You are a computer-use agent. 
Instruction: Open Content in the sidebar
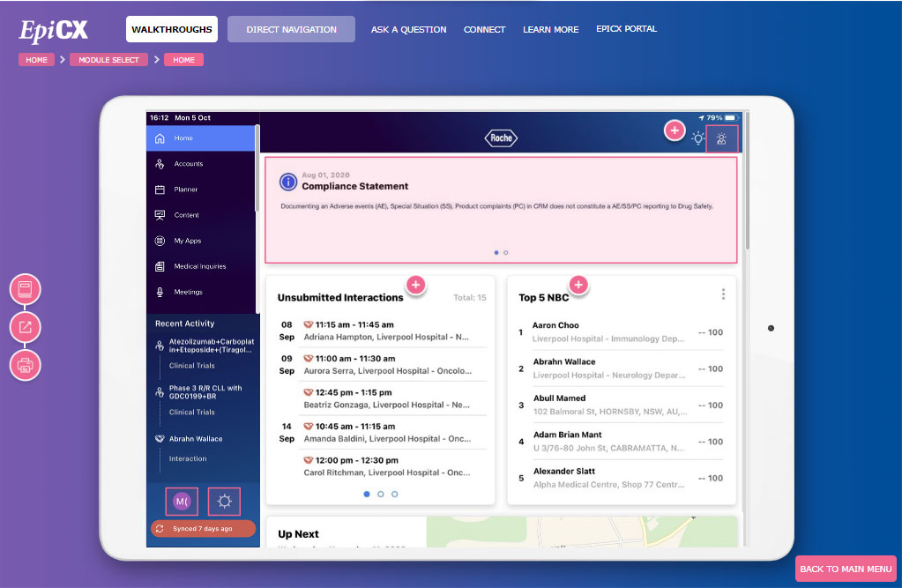click(x=200, y=215)
